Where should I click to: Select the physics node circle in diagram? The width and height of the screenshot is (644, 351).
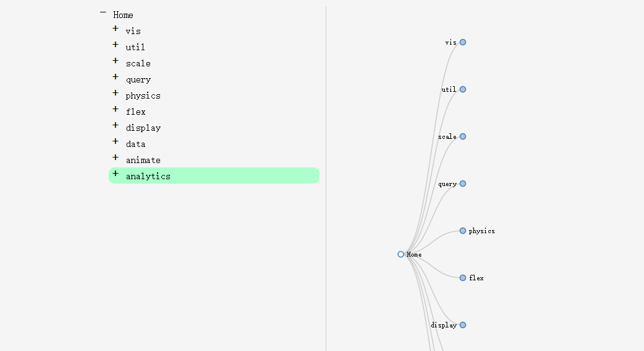(x=463, y=231)
